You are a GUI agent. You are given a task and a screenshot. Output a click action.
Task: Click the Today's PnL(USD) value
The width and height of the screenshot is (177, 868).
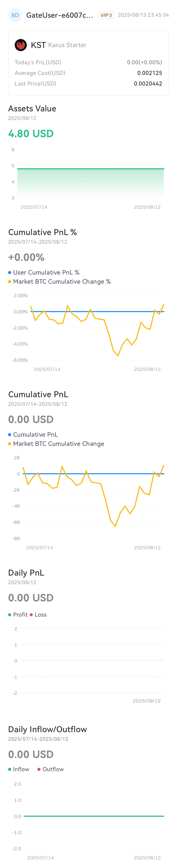(145, 62)
